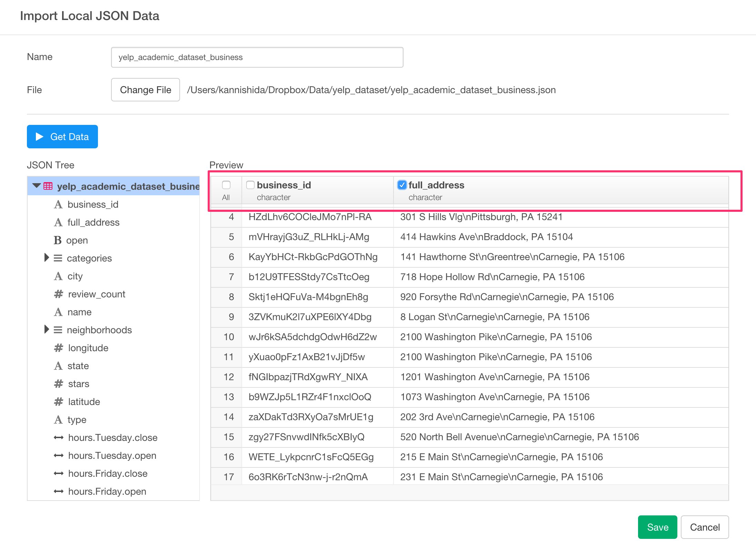Click the boolean type icon next to open
The height and width of the screenshot is (543, 756).
pyautogui.click(x=58, y=240)
